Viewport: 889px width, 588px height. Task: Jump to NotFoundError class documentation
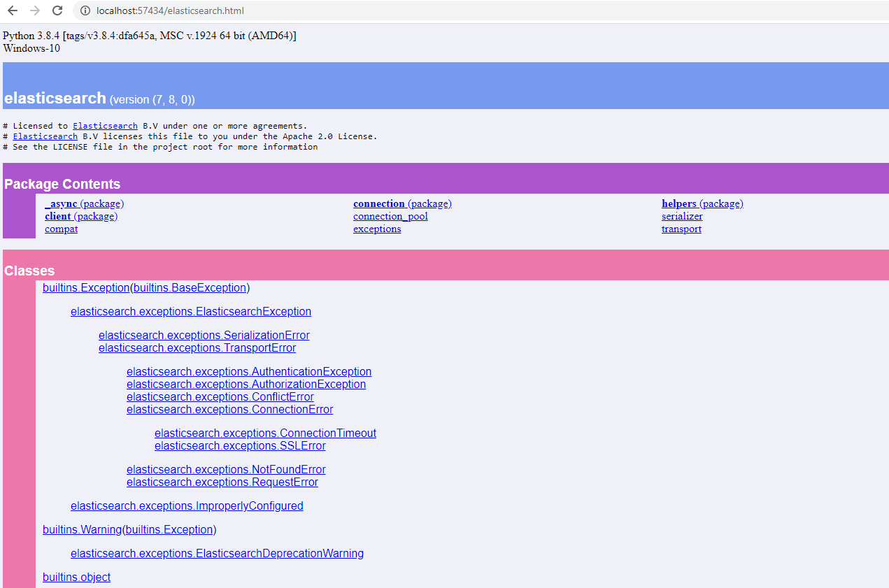click(x=226, y=469)
